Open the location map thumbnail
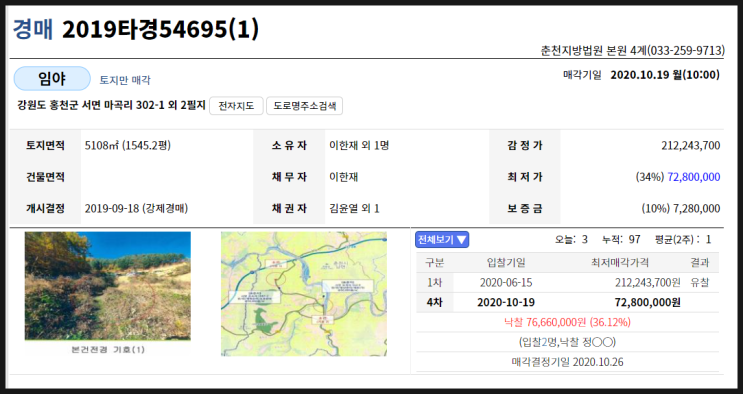The height and width of the screenshot is (394, 743). [x=304, y=294]
